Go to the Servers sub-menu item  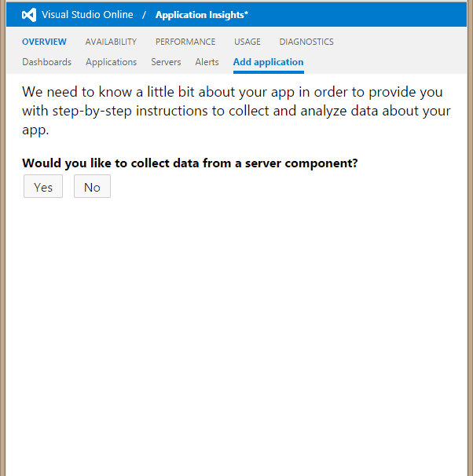(x=166, y=62)
